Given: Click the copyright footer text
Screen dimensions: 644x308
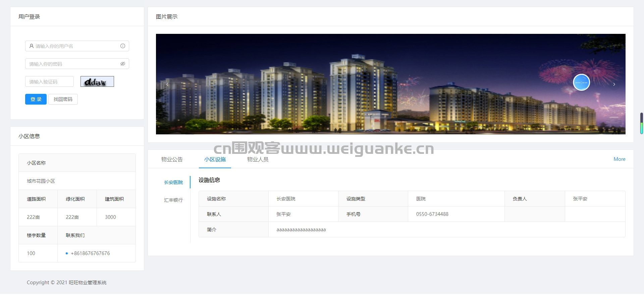Looking at the screenshot, I should tap(66, 283).
